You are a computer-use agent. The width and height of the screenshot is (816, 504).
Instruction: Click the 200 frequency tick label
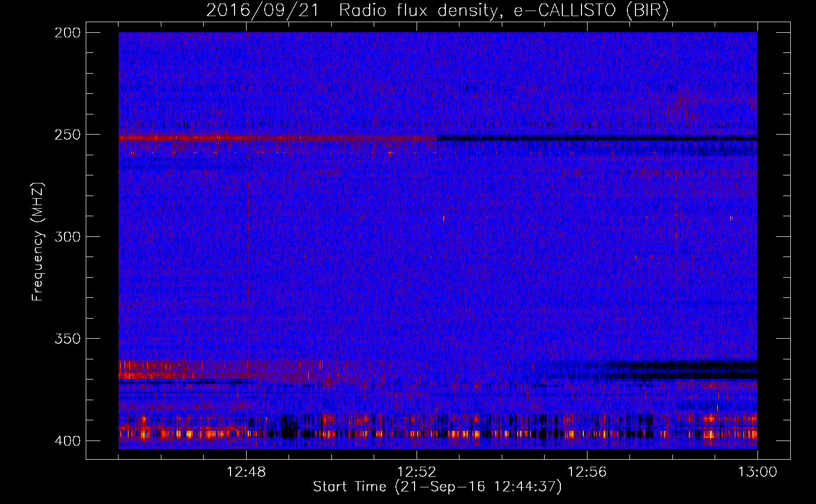point(68,33)
